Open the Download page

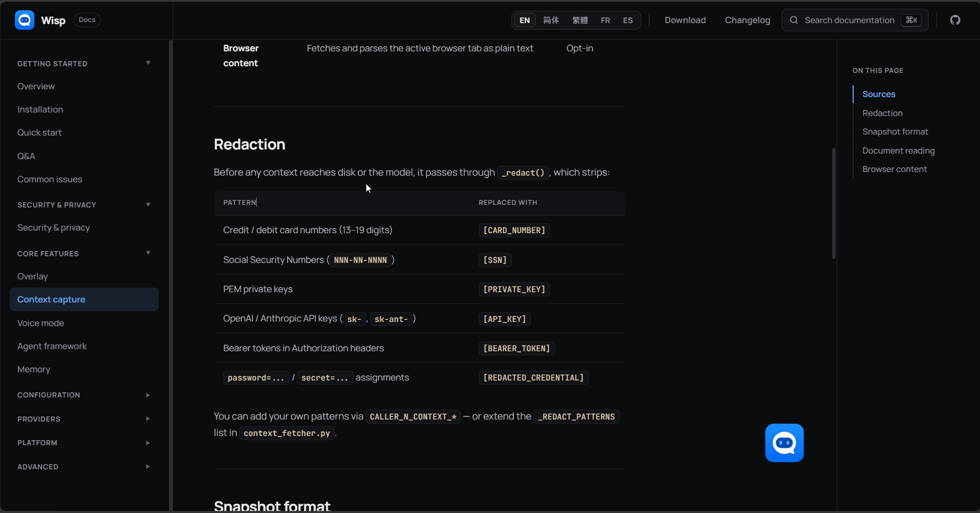pos(685,20)
